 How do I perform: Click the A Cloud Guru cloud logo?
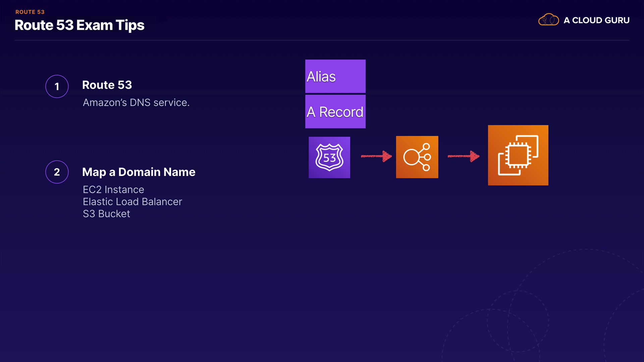coord(548,20)
